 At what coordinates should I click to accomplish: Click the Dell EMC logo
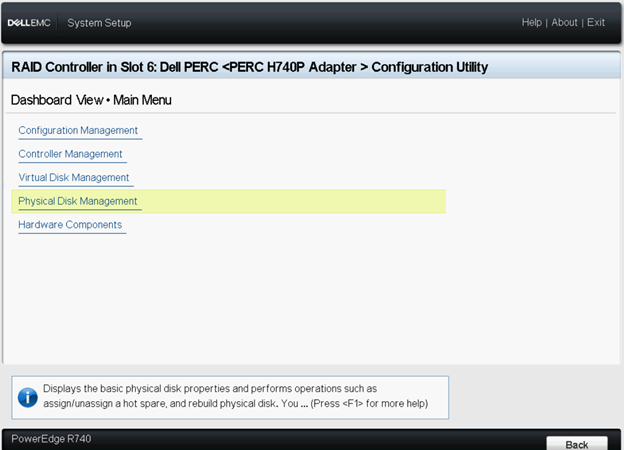click(x=29, y=23)
